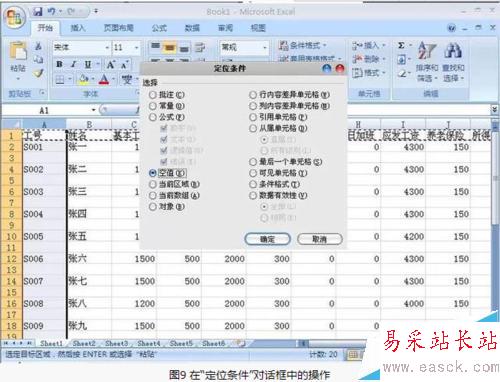Select the Objects (B) radio option
Viewport: 500px width, 382px height.
point(153,207)
